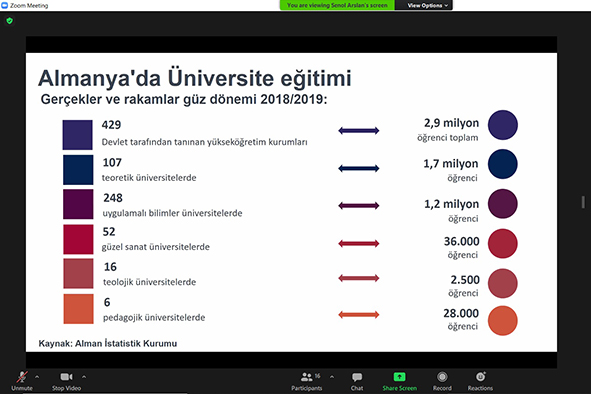Click the dark blue 1,7 milyon circle
Image resolution: width=591 pixels, height=394 pixels.
click(x=502, y=164)
